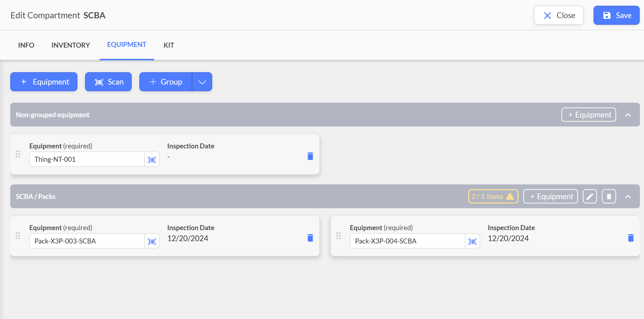
Task: Edit SCBA / Packs group with pencil icon
Action: click(590, 197)
